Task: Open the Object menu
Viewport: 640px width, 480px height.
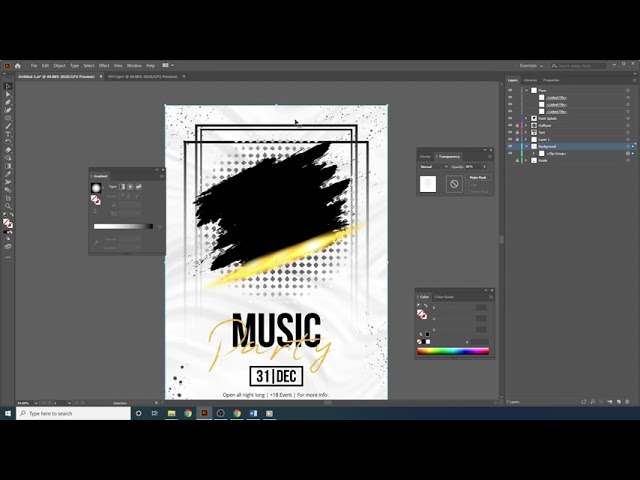Action: pos(59,65)
